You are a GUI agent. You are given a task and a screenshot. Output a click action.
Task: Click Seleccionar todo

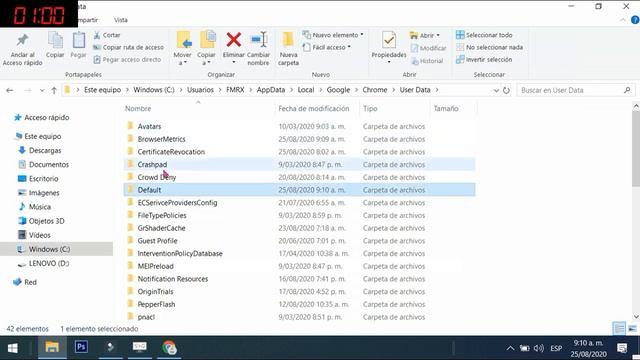(484, 35)
